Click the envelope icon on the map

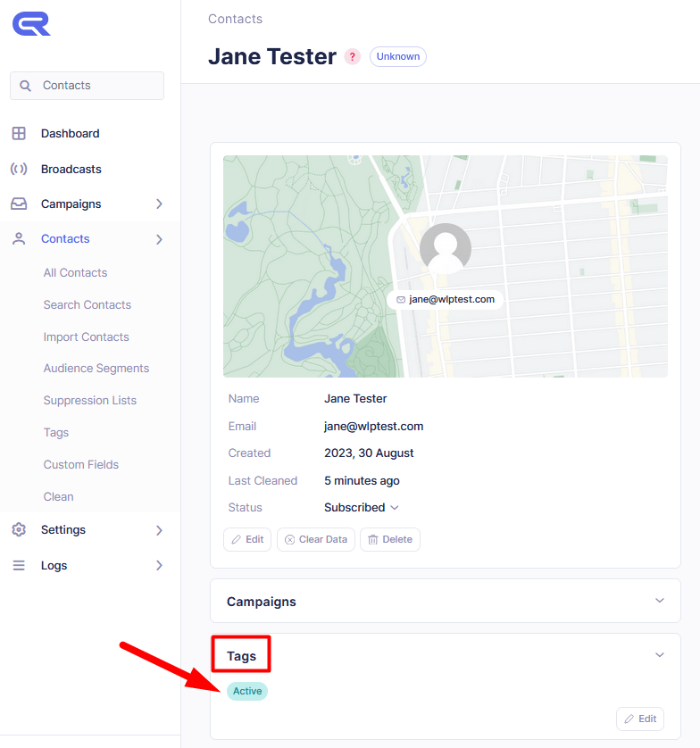(401, 300)
